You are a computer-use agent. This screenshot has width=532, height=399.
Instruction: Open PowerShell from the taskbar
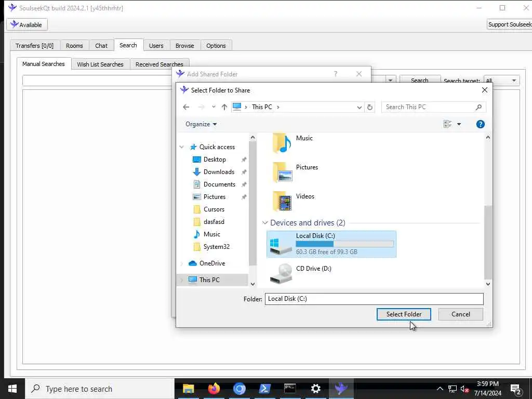264,389
